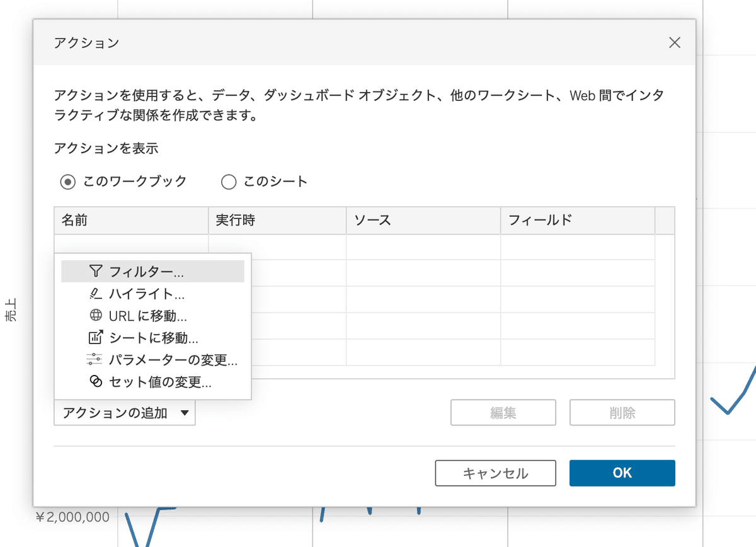The image size is (756, 547).
Task: Click the 削除 button
Action: 622,413
